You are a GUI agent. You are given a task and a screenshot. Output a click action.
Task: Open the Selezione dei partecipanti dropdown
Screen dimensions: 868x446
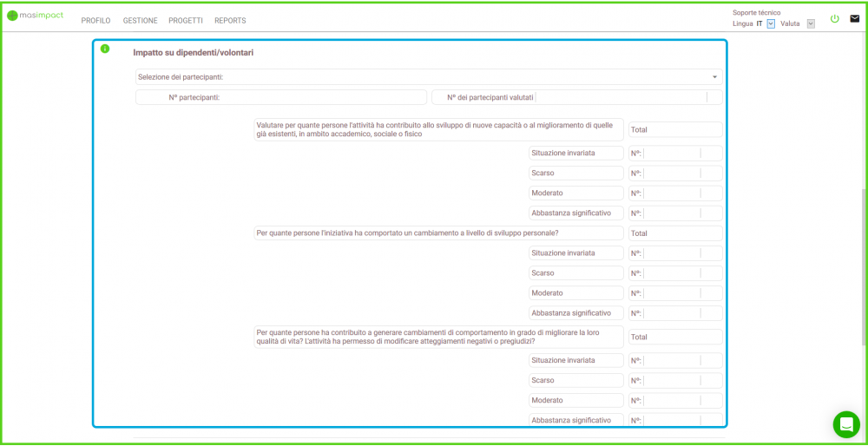click(x=428, y=77)
